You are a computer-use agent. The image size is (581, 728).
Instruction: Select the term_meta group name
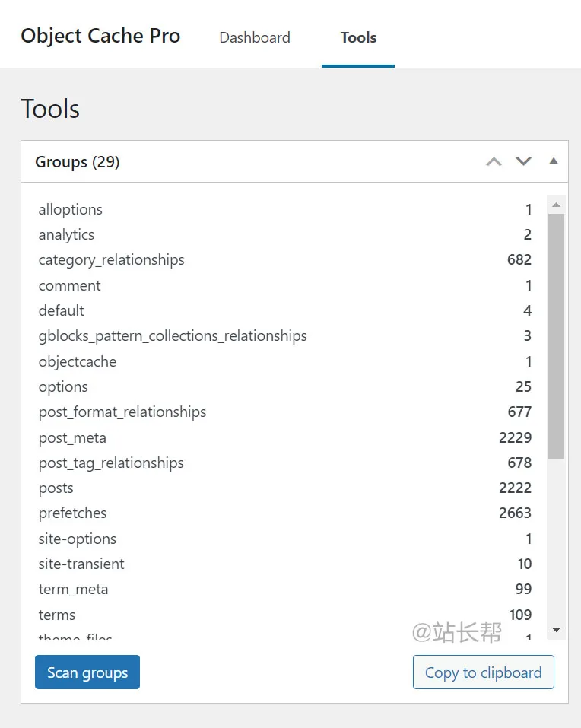(x=73, y=590)
